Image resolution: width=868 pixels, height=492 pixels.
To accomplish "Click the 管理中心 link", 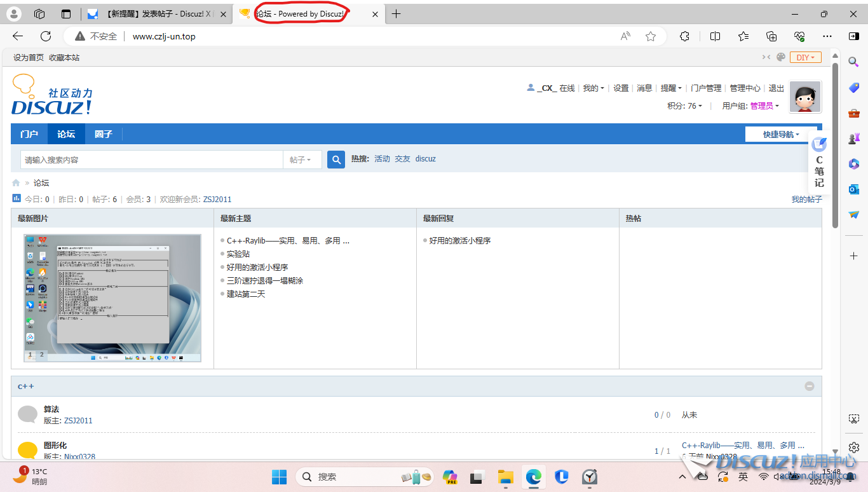I will coord(745,88).
